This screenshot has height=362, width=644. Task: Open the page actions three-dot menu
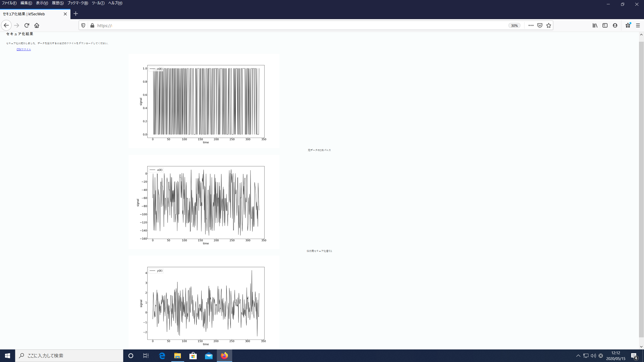click(531, 25)
